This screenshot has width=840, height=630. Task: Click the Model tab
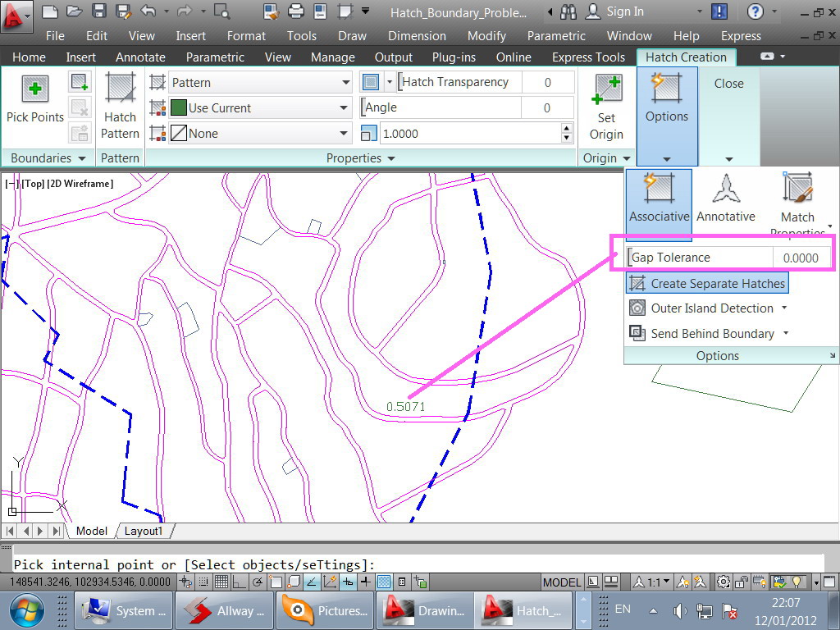pos(91,531)
